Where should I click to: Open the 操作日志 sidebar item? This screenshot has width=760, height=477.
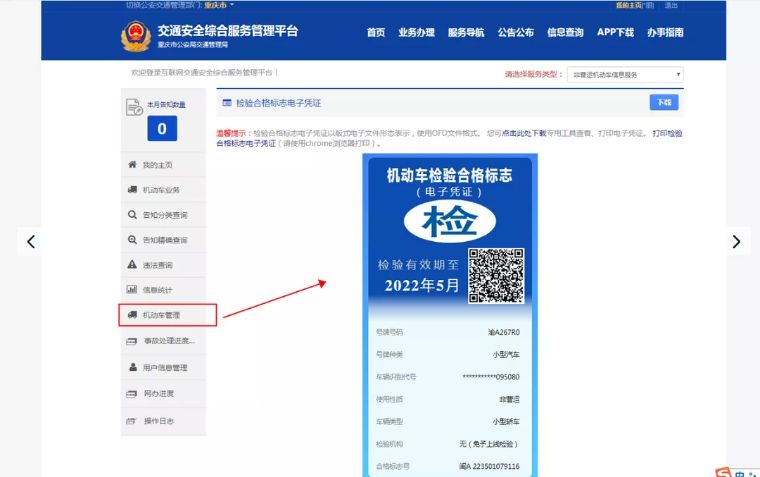coord(163,421)
